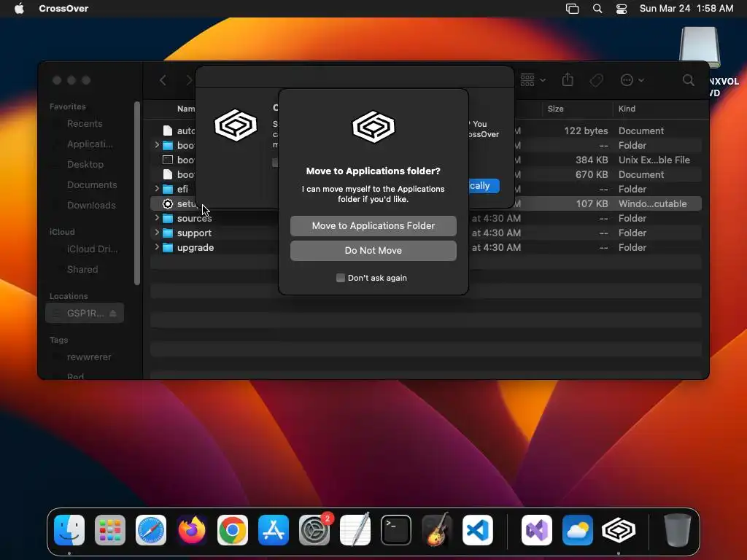Sort by Kind column header
Screen dimensions: 747x560
(627, 109)
